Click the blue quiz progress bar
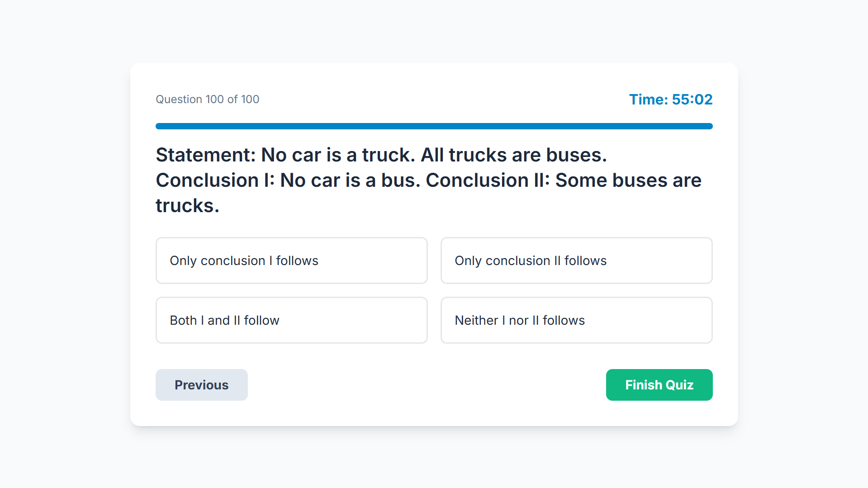 434,126
